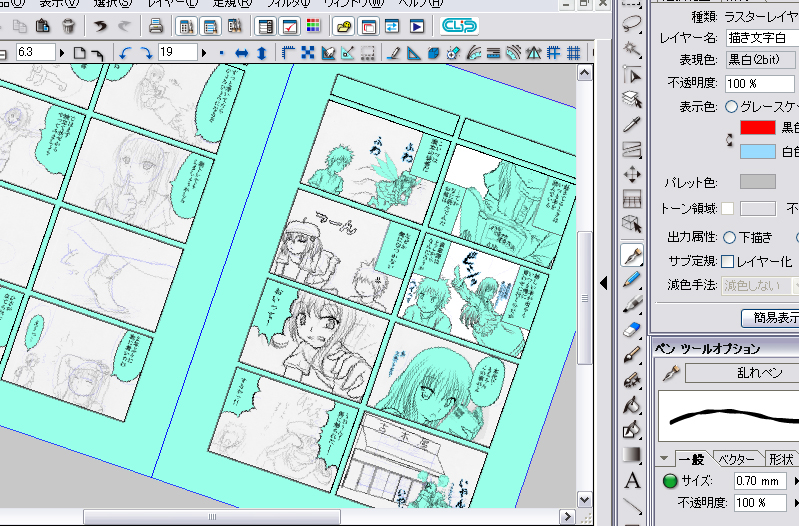
Task: Select the Gradation tool
Action: coord(632,455)
